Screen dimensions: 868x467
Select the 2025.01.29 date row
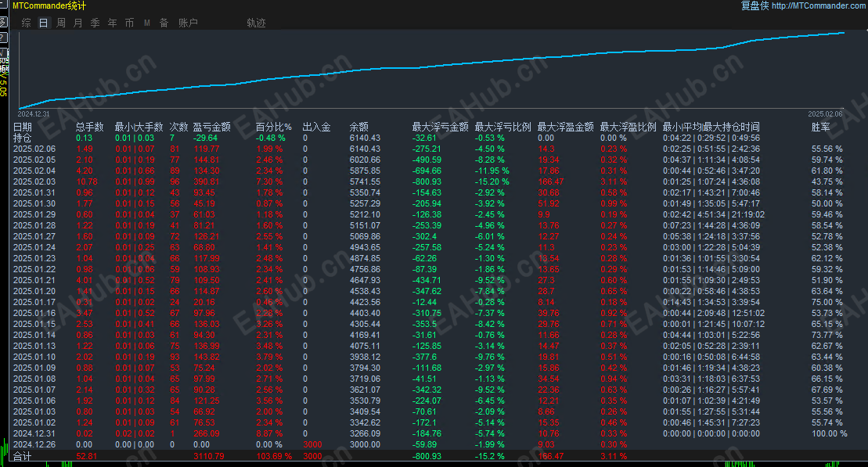pos(34,214)
